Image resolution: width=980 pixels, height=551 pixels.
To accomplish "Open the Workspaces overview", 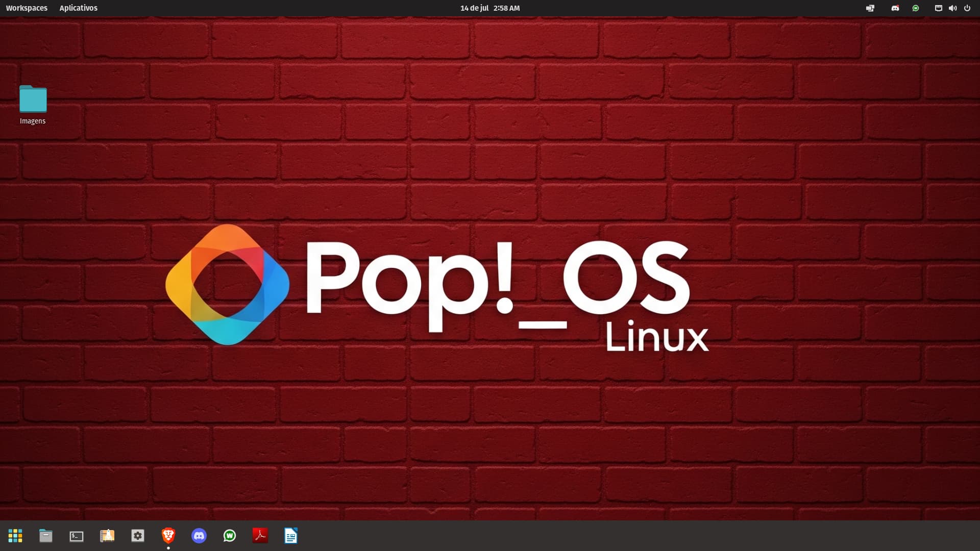I will pyautogui.click(x=27, y=8).
